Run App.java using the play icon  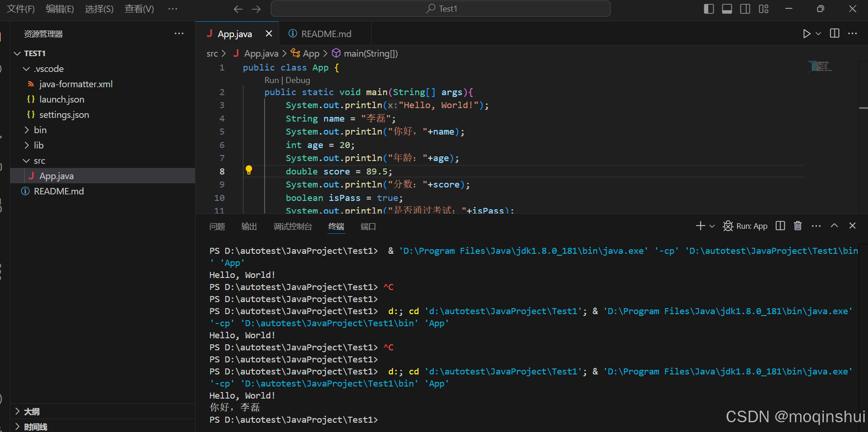[x=807, y=33]
